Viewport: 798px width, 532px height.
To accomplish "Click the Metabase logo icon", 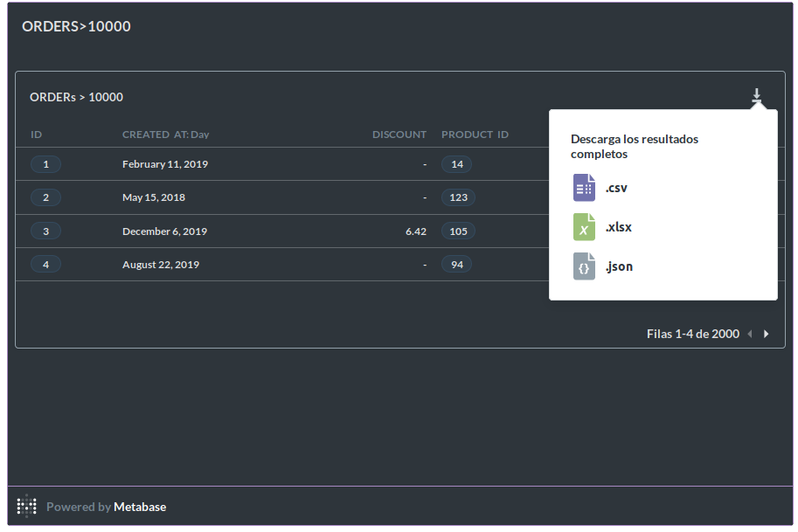I will [x=26, y=506].
